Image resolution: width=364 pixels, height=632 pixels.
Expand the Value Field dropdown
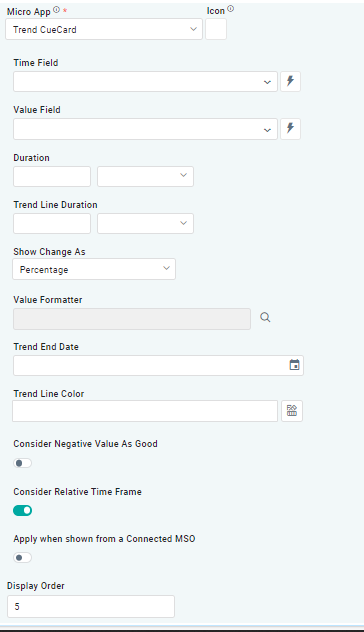click(146, 129)
